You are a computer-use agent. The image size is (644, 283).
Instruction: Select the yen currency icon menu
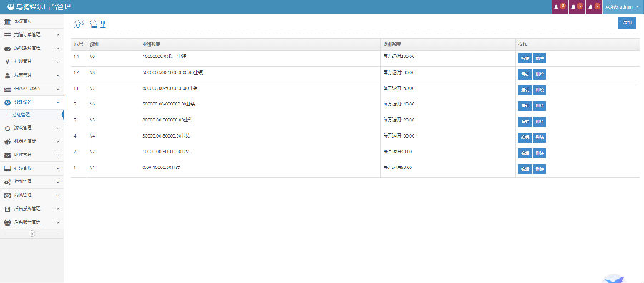click(x=7, y=62)
